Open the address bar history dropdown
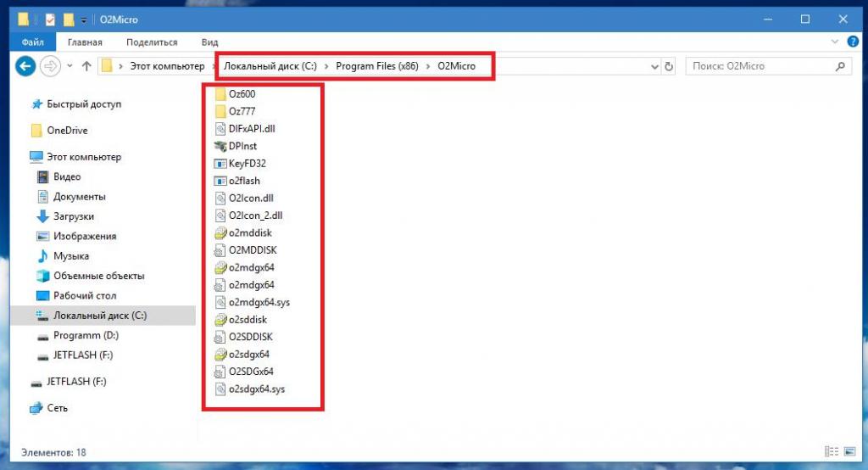 tap(654, 66)
